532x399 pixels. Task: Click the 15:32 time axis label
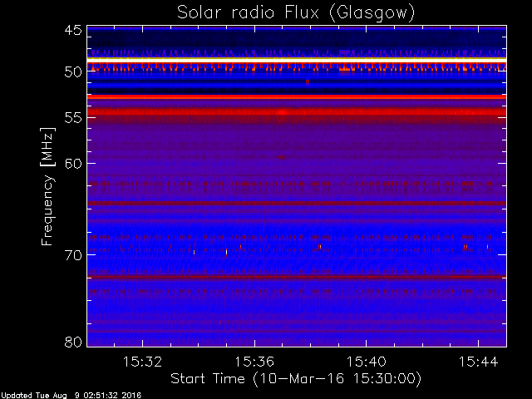click(142, 362)
